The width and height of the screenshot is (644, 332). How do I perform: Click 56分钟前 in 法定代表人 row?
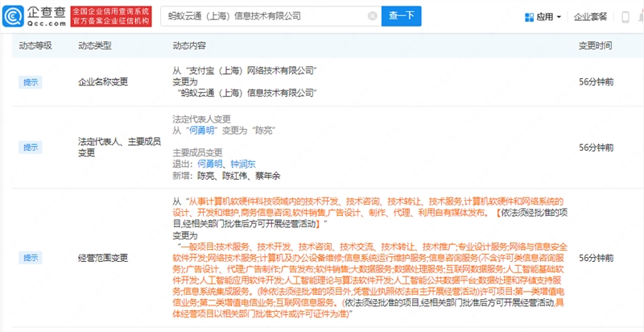597,147
